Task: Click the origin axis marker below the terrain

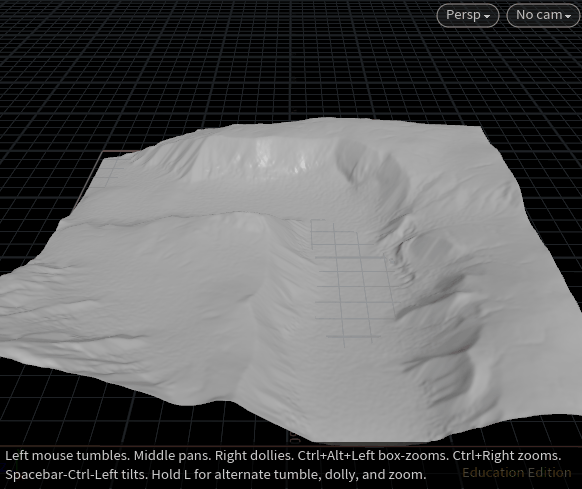Action: coord(294,437)
